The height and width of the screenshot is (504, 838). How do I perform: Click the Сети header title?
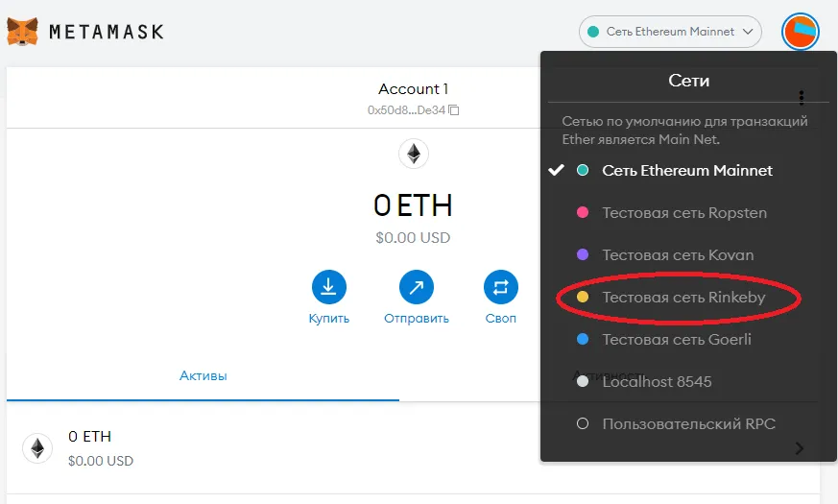[x=689, y=81]
